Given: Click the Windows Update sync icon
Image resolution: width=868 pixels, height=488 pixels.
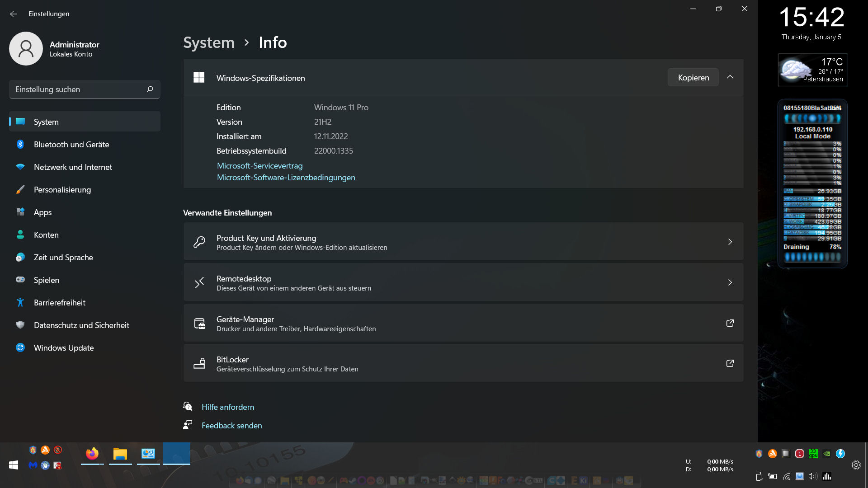Looking at the screenshot, I should pyautogui.click(x=20, y=347).
